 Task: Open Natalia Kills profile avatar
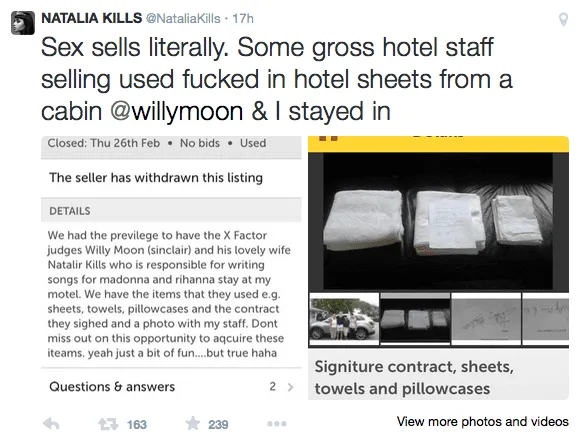click(x=23, y=23)
